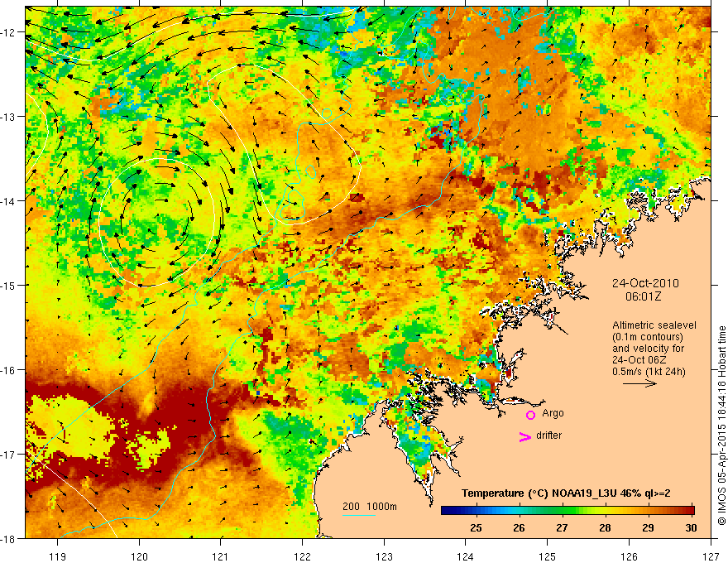728x563 pixels.
Task: Click the latitude axis label '-17'
Action: click(10, 455)
